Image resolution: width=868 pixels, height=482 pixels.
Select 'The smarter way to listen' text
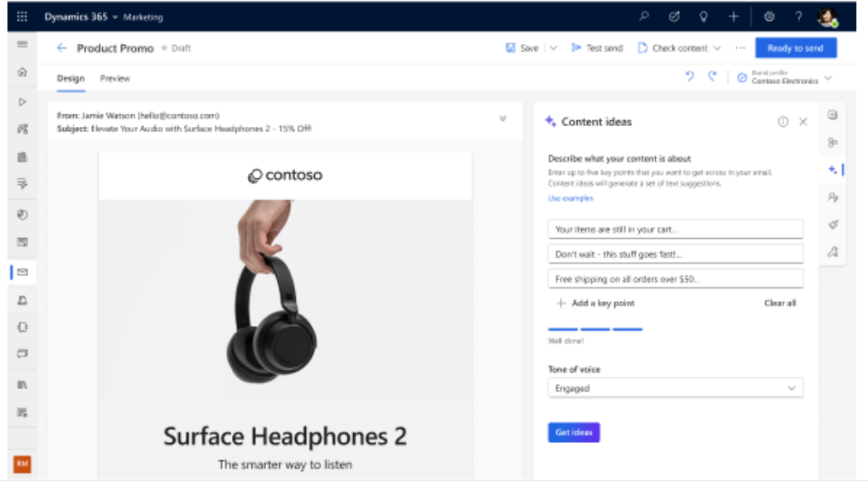coord(284,465)
